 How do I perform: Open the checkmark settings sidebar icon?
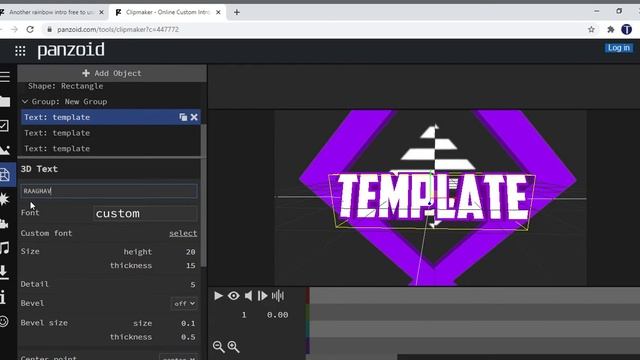(4, 125)
